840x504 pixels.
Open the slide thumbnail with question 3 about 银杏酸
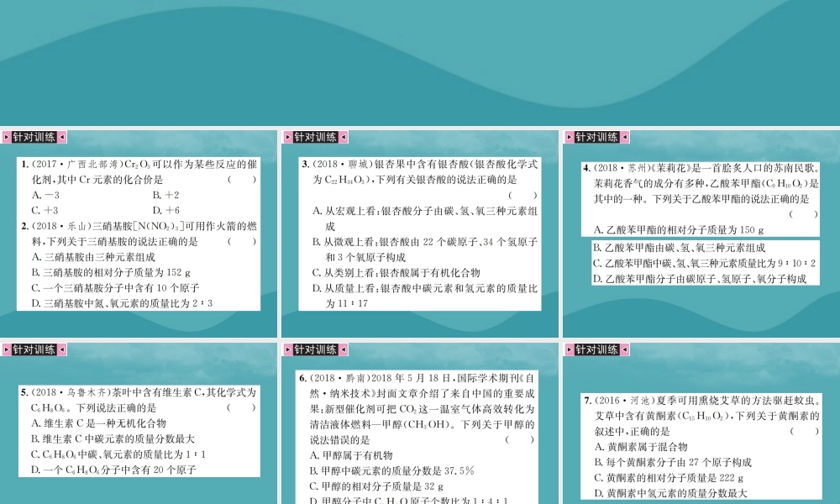pos(420,234)
